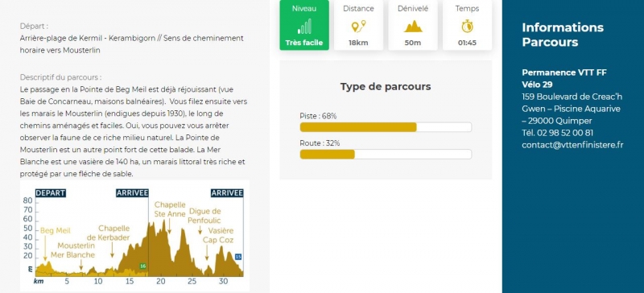The image size is (644, 293).
Task: Click the Informations Parcours heading
Action: pyautogui.click(x=563, y=35)
